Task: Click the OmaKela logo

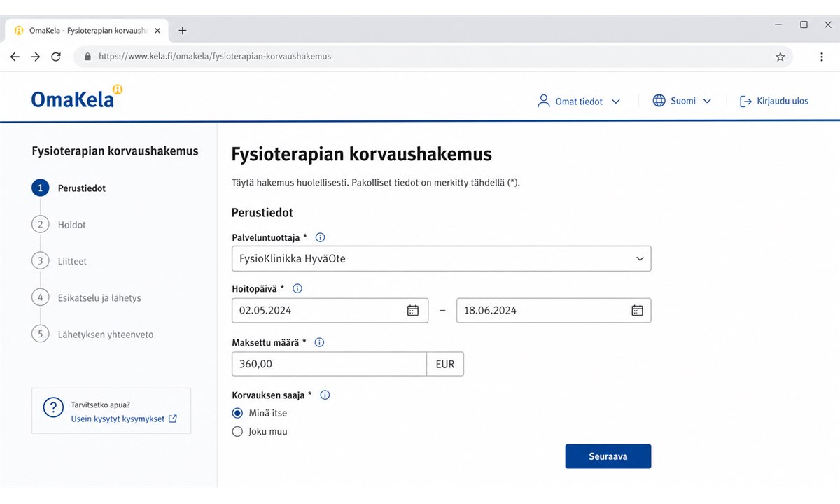Action: (77, 97)
